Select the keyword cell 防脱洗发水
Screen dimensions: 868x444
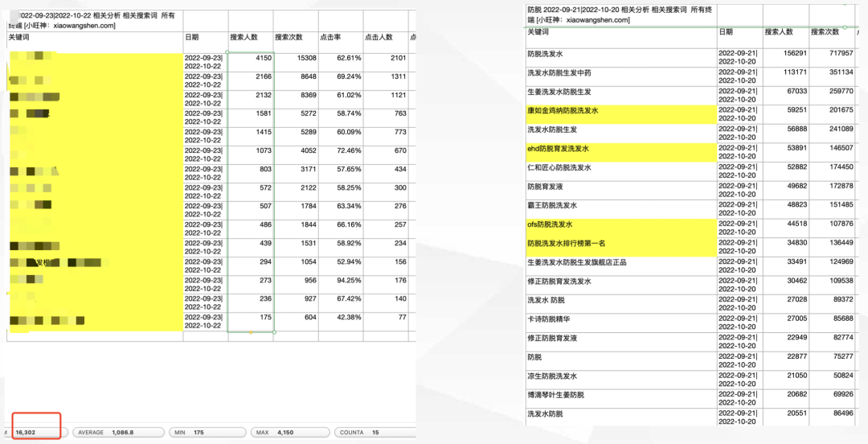pyautogui.click(x=621, y=58)
